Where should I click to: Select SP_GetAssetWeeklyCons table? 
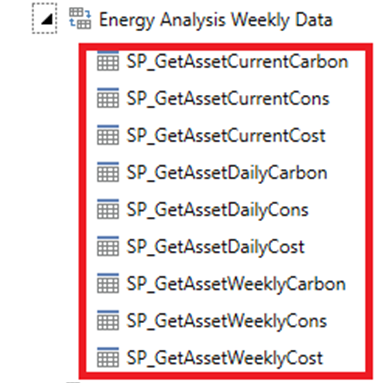coord(227,321)
